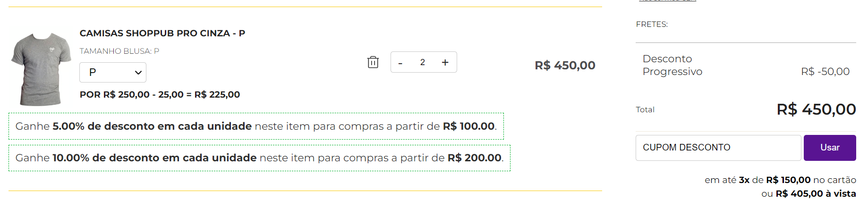Viewport: 868px width, 200px height.
Task: Select the 10.00% discount promotion banner
Action: pyautogui.click(x=259, y=158)
